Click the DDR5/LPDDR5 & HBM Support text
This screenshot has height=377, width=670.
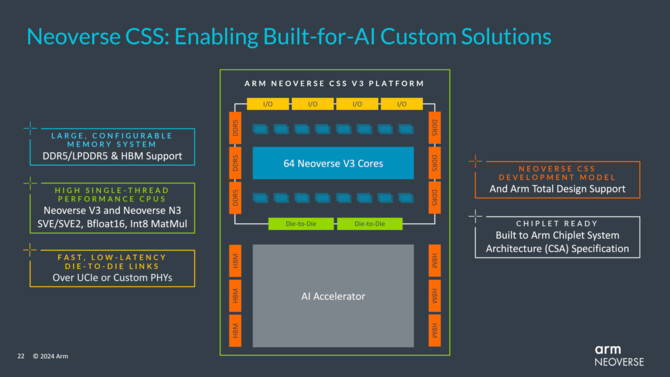pyautogui.click(x=112, y=156)
